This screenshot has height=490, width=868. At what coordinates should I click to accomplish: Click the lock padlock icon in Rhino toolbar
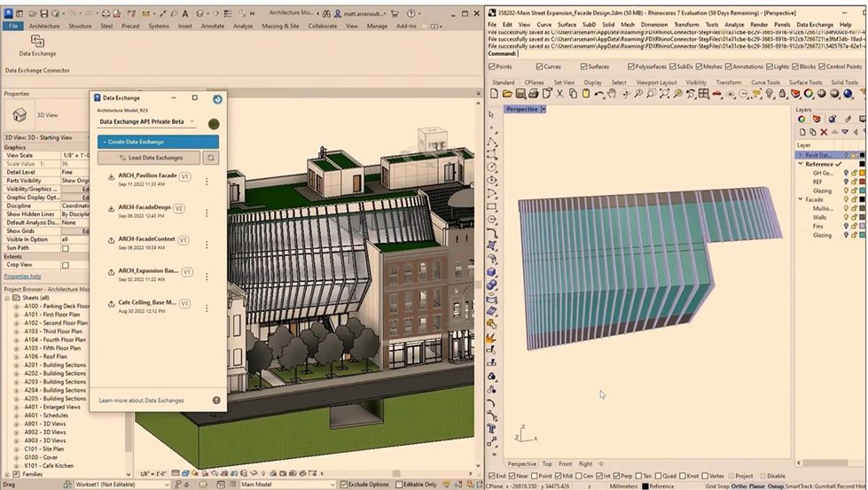pyautogui.click(x=782, y=94)
